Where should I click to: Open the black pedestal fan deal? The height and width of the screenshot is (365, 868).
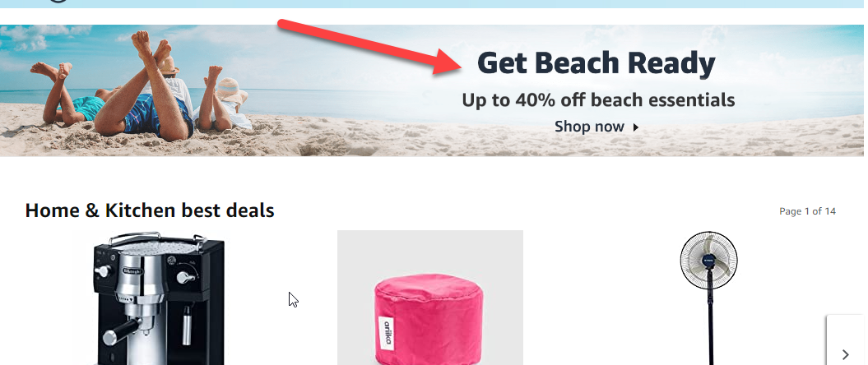[x=708, y=298]
